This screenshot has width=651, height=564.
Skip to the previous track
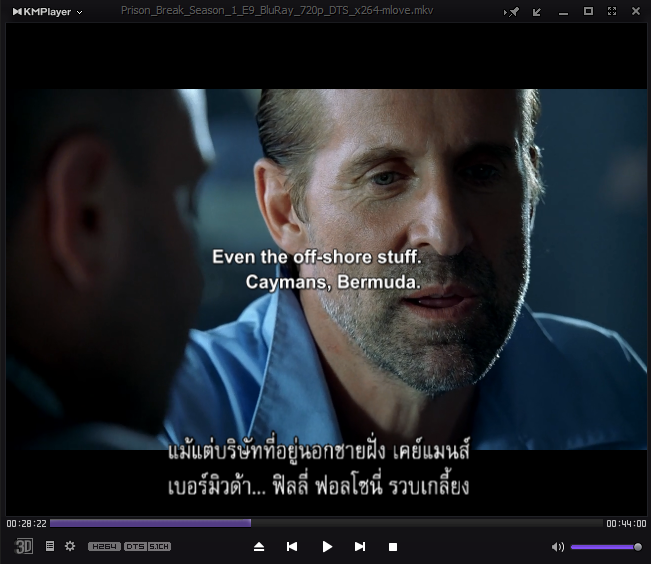pyautogui.click(x=292, y=547)
